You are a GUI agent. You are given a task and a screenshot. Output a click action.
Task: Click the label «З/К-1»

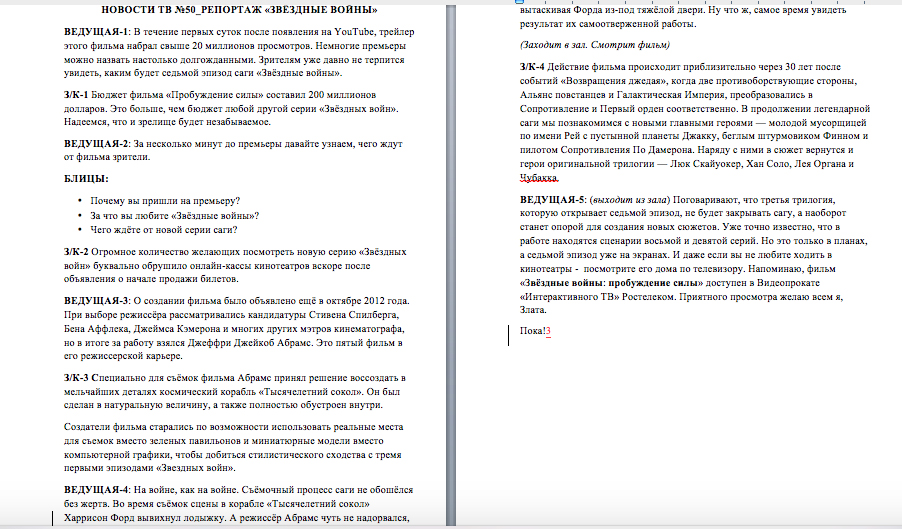coord(76,95)
